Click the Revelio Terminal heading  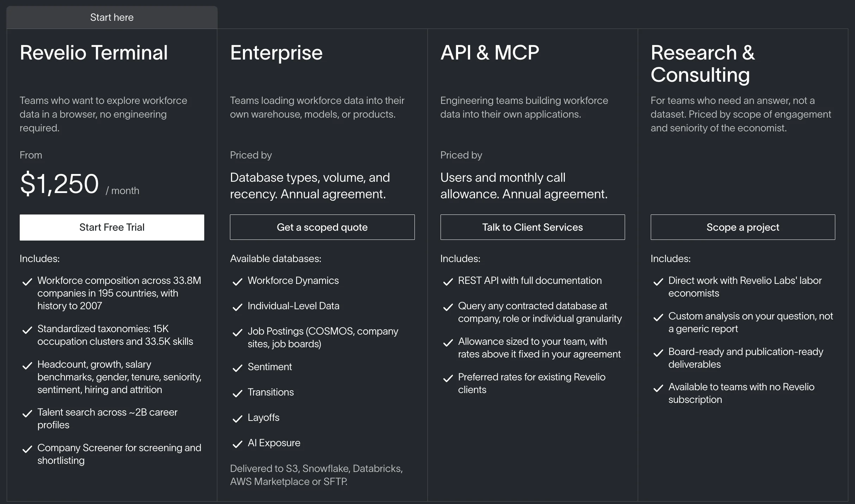[94, 53]
